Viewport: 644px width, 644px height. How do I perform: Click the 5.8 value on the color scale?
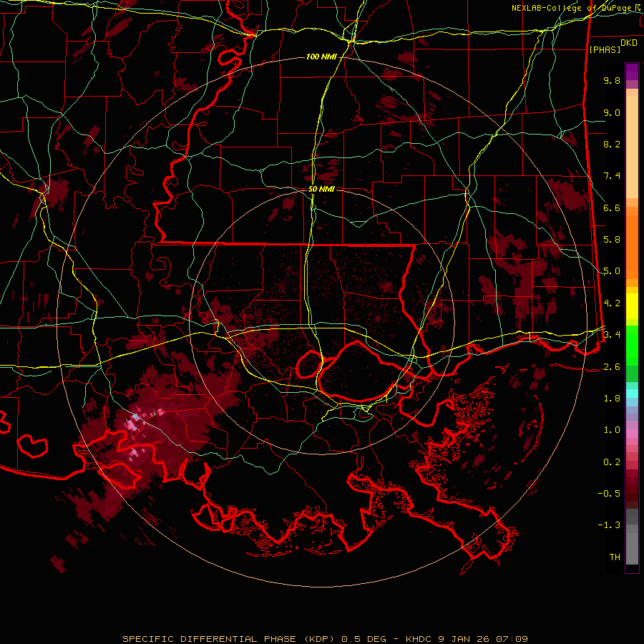(612, 240)
